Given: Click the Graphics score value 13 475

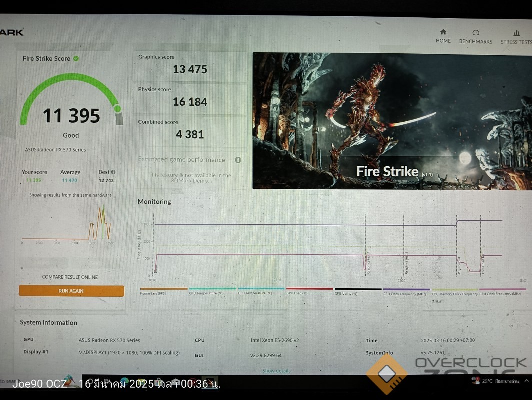Looking at the screenshot, I should pos(190,69).
